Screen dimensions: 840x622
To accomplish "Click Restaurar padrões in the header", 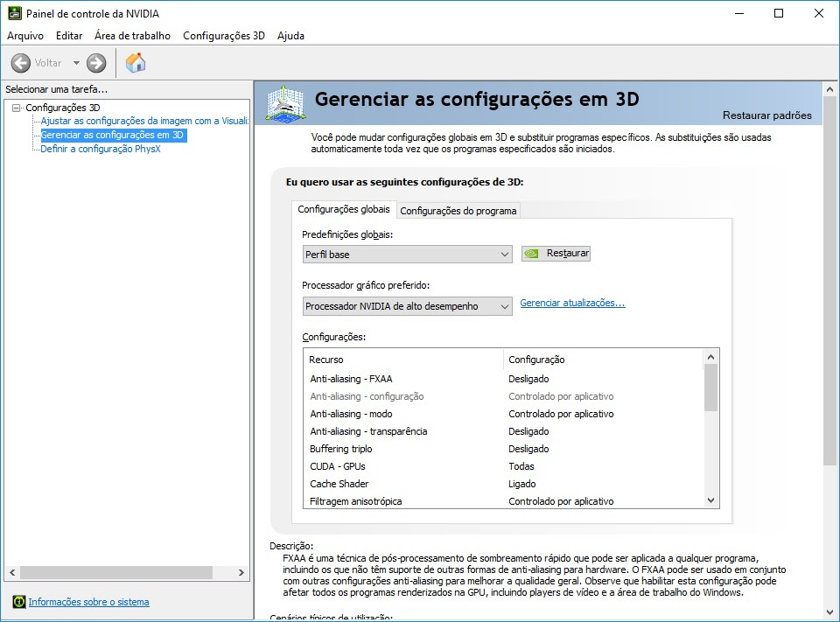I will click(766, 115).
